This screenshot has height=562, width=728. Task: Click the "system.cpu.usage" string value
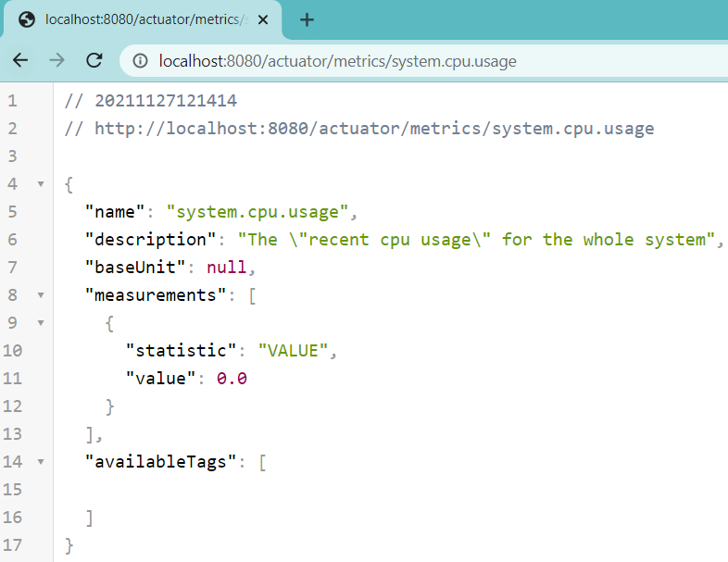click(257, 212)
